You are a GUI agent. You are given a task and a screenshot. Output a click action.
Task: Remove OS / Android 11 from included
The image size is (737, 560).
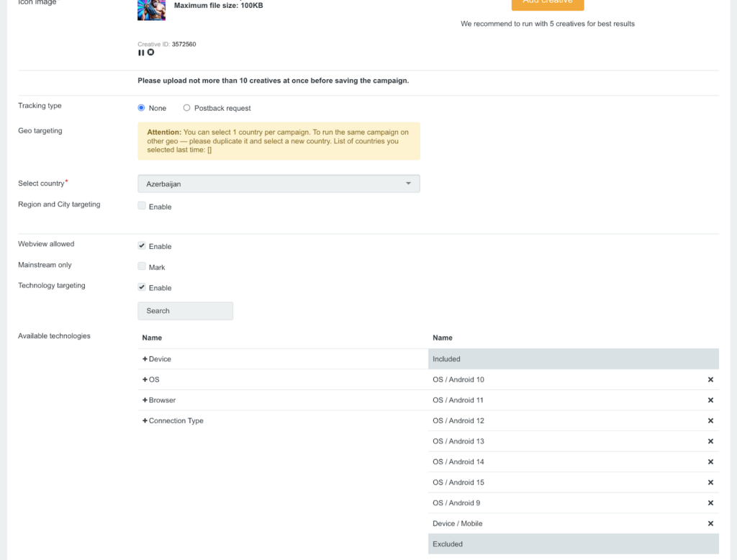coord(710,400)
